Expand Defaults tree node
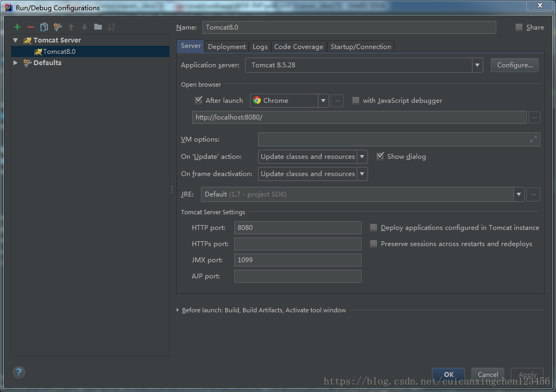The height and width of the screenshot is (392, 556). [x=15, y=63]
